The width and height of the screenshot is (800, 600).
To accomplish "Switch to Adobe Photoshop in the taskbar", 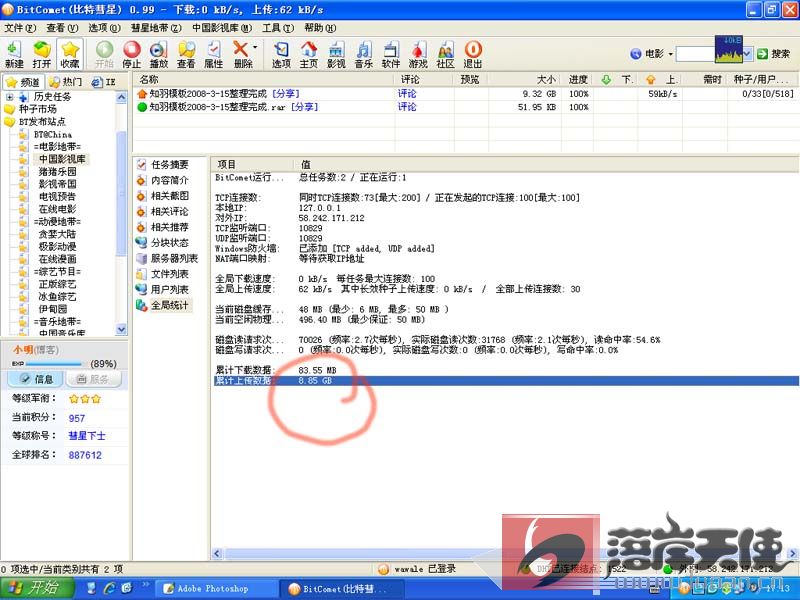I will tap(216, 589).
